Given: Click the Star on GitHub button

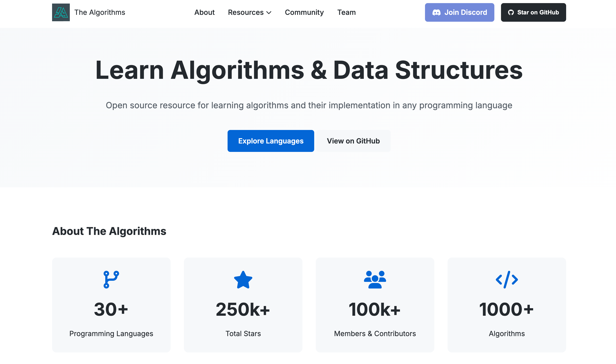Looking at the screenshot, I should [x=533, y=12].
